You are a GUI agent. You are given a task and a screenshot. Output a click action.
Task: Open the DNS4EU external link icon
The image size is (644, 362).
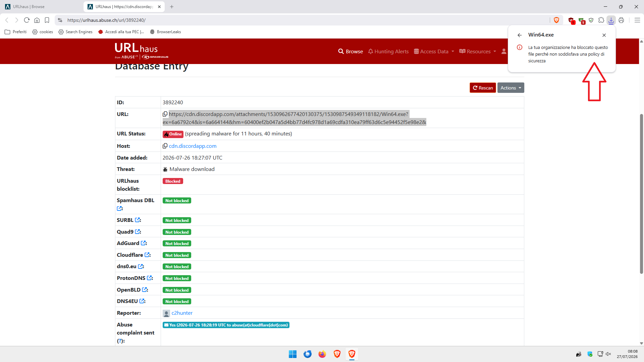pyautogui.click(x=142, y=301)
